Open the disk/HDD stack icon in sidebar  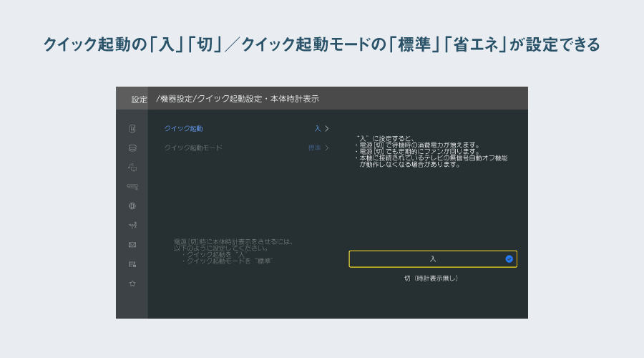point(132,148)
